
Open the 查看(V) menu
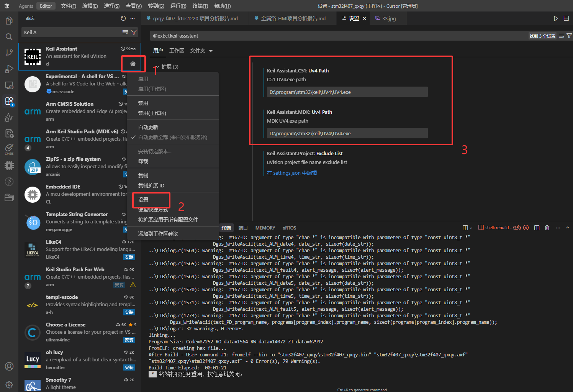pos(134,6)
